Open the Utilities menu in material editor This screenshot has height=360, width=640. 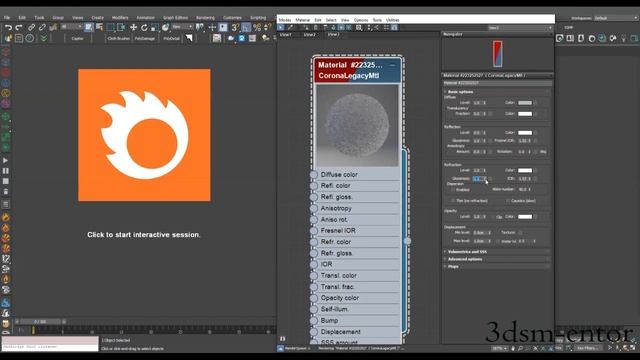[x=393, y=20]
